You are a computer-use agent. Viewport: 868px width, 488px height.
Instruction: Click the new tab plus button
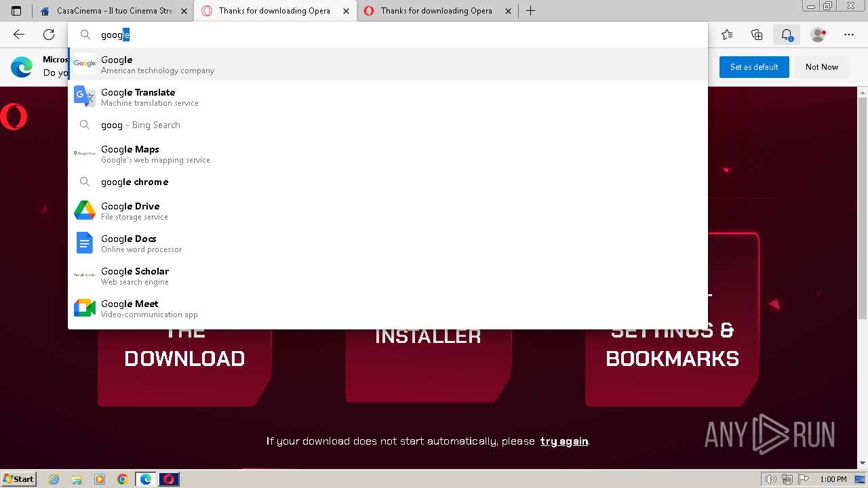tap(530, 11)
